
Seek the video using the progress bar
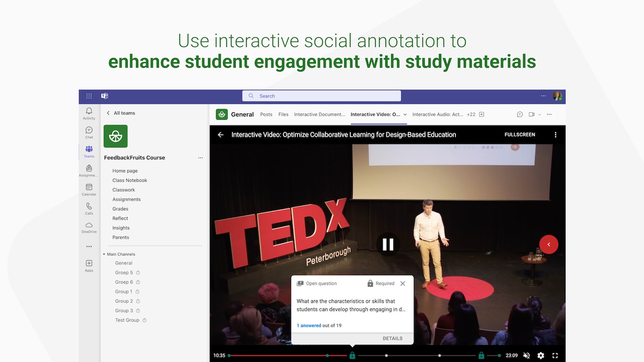tap(363, 355)
